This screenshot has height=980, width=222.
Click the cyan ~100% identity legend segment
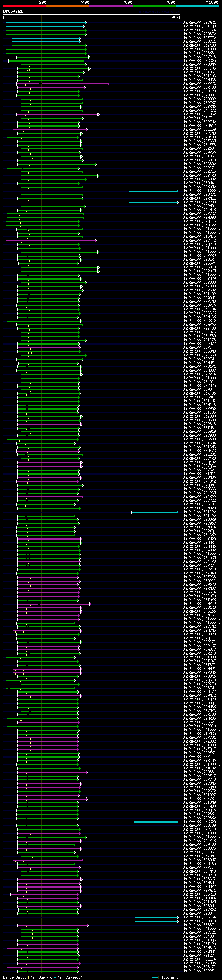197,6
